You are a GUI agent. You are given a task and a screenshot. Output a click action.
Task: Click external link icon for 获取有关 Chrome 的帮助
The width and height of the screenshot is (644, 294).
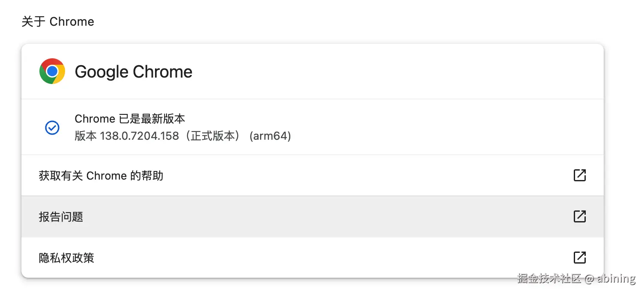point(579,175)
